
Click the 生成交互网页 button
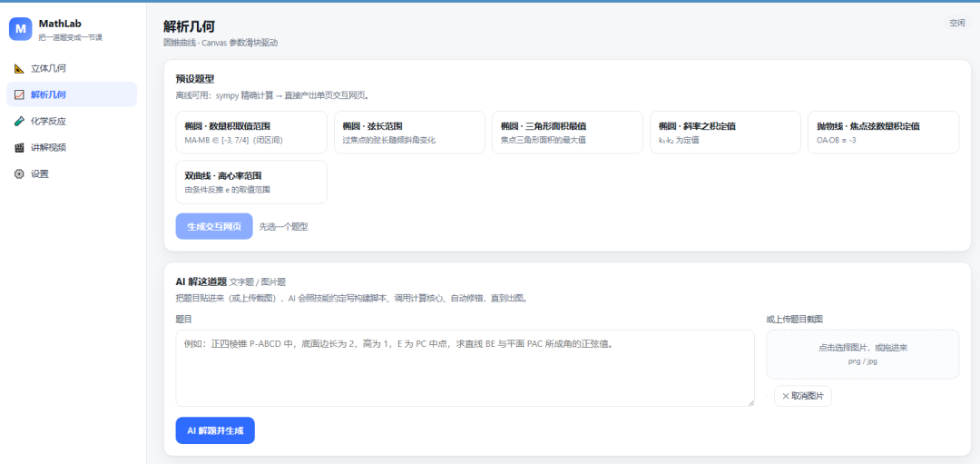click(214, 226)
